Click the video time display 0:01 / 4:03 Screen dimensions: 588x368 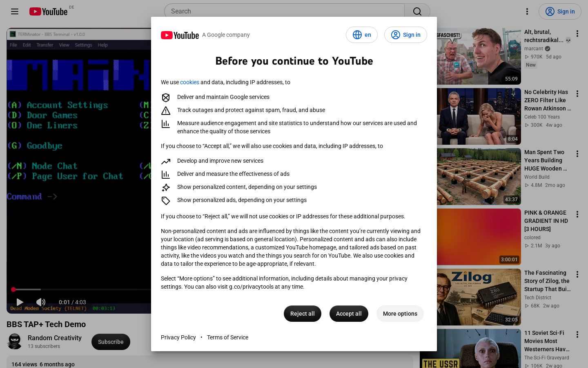[72, 302]
